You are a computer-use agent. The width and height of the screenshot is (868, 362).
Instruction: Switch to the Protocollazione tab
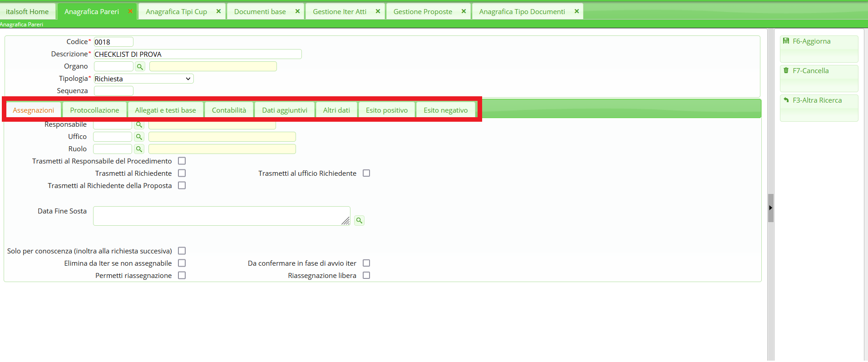point(94,110)
